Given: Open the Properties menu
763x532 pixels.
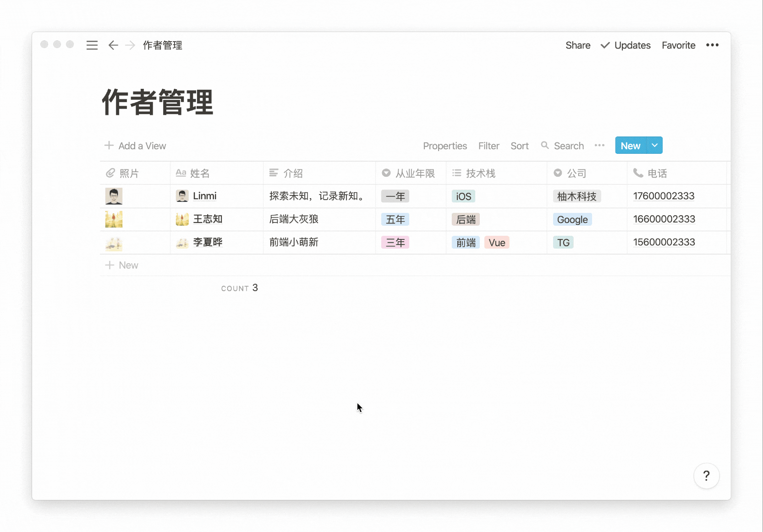Looking at the screenshot, I should click(445, 146).
